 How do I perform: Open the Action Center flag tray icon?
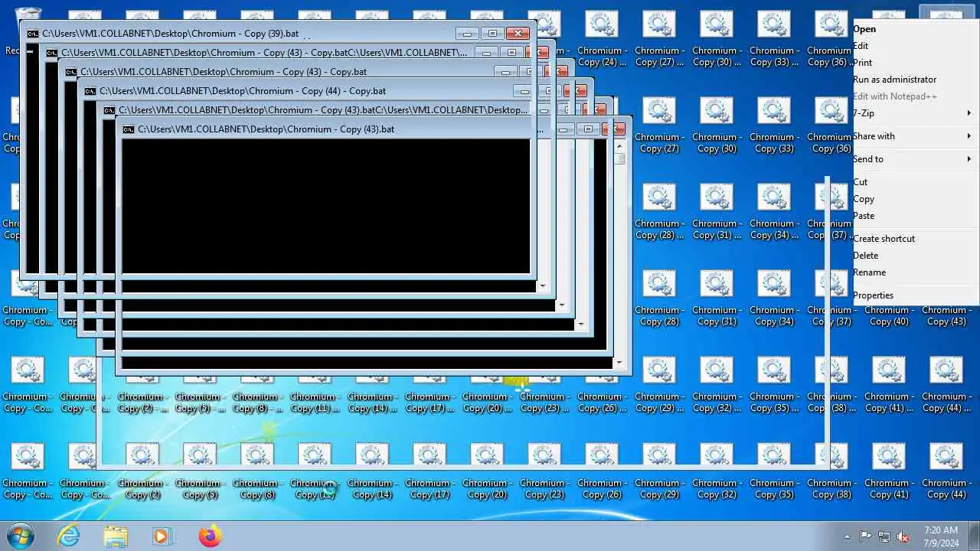[x=865, y=536]
